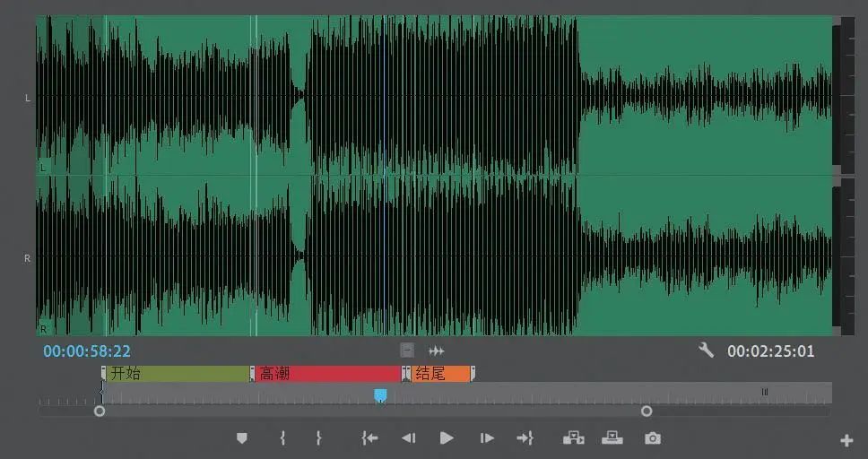This screenshot has height=459, width=868.
Task: Click the Mark Out bracket icon
Action: [318, 438]
